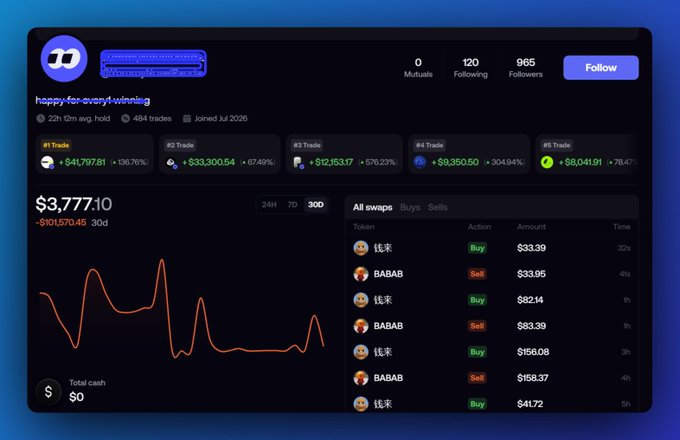Image resolution: width=680 pixels, height=440 pixels.
Task: Click the Time column header
Action: [x=621, y=227]
